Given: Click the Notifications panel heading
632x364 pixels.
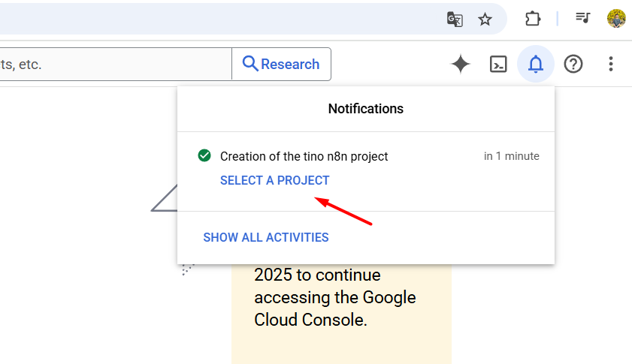Looking at the screenshot, I should (365, 109).
